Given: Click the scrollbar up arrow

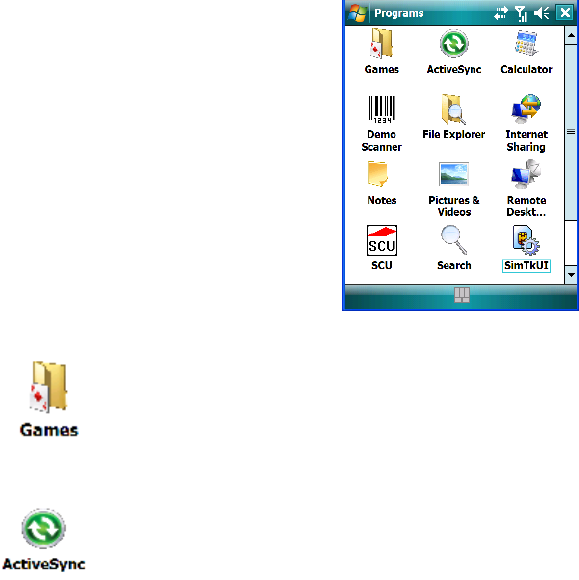Looking at the screenshot, I should [x=571, y=36].
